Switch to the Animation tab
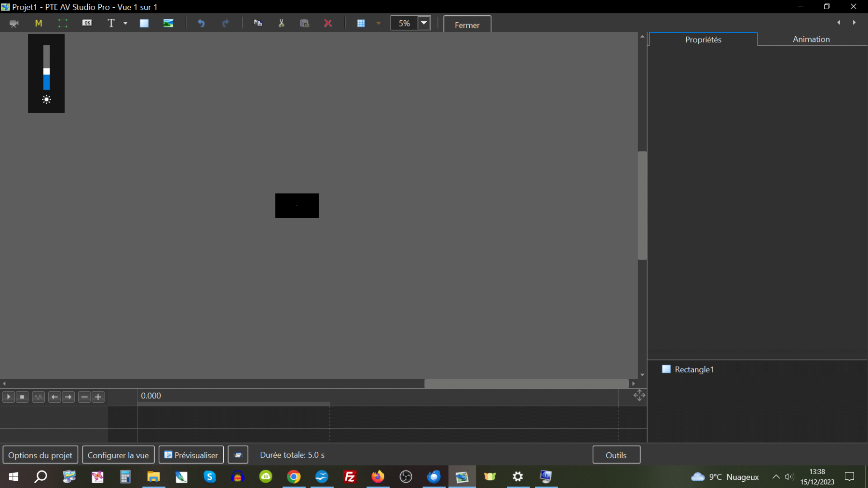 coord(811,40)
